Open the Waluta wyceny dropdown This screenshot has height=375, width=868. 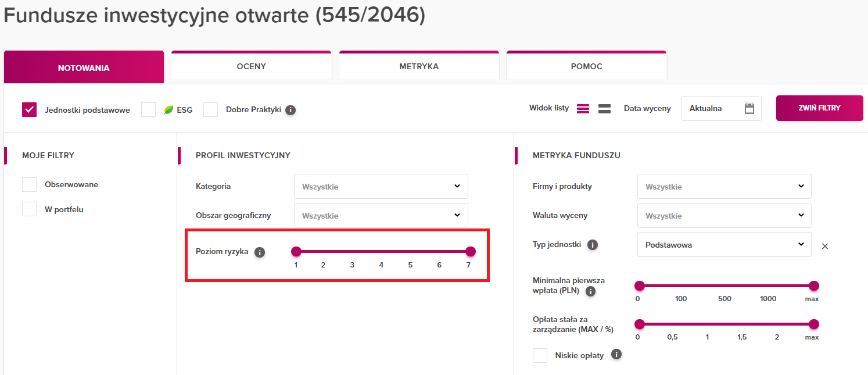coord(724,215)
